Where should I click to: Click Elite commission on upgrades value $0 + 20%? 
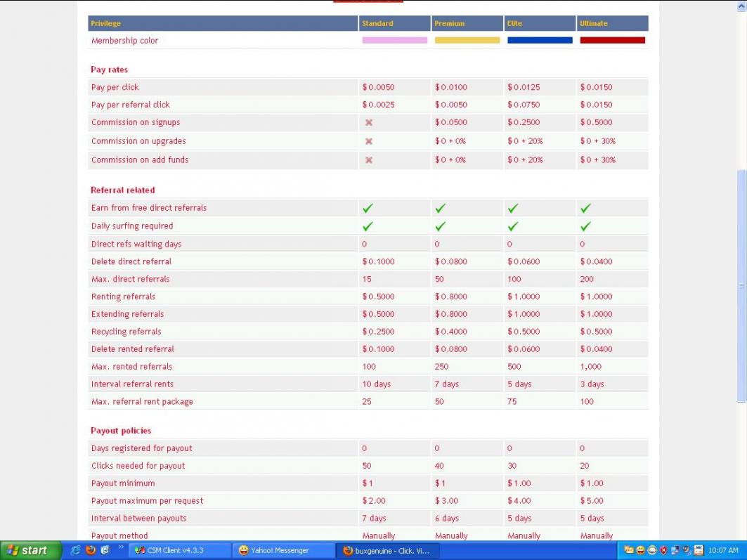525,141
